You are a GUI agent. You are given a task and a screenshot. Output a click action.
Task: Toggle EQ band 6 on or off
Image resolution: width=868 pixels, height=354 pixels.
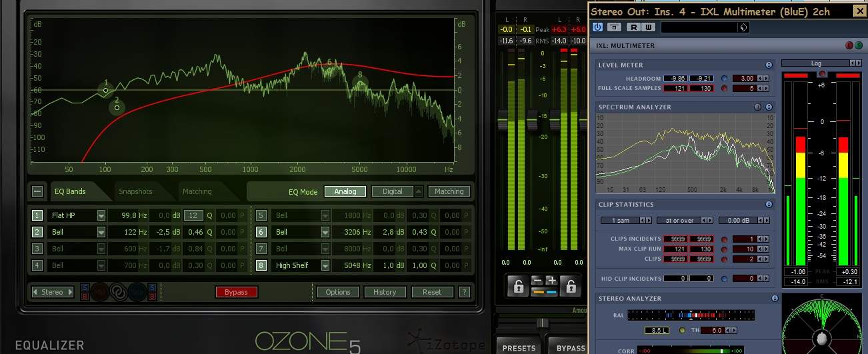pyautogui.click(x=261, y=232)
